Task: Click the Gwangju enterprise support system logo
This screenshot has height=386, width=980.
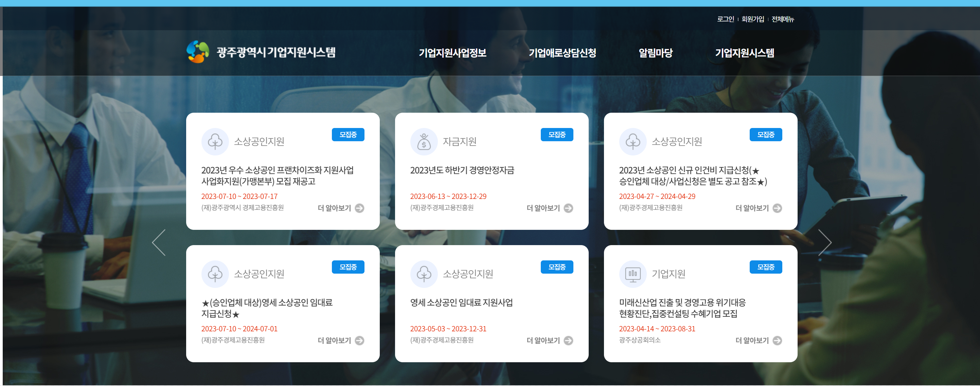Action: [261, 52]
